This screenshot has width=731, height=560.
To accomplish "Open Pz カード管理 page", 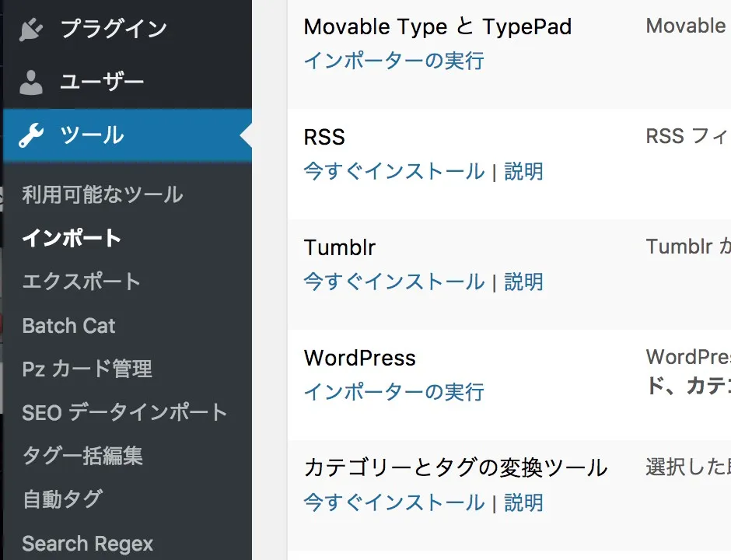I will tap(87, 369).
